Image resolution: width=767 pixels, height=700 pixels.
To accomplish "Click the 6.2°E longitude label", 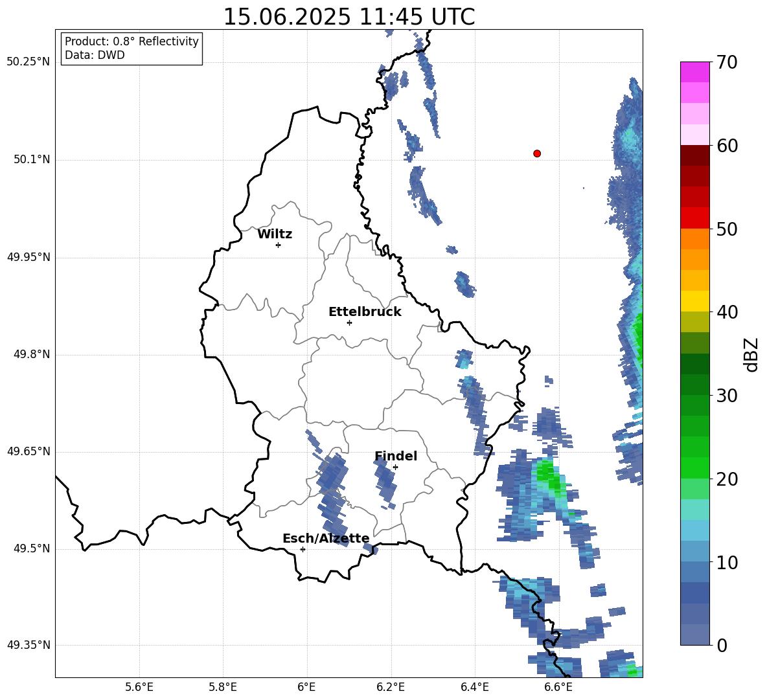I will coord(391,687).
